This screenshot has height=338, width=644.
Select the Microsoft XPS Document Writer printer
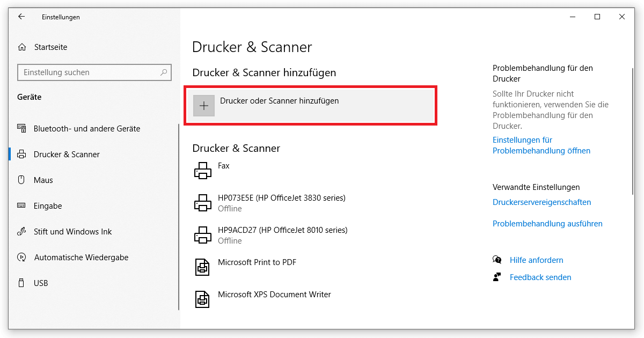click(x=203, y=299)
